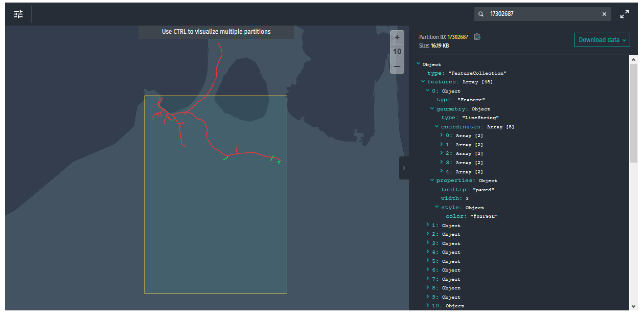
Task: Click the type: "Feature" line
Action: [x=461, y=100]
